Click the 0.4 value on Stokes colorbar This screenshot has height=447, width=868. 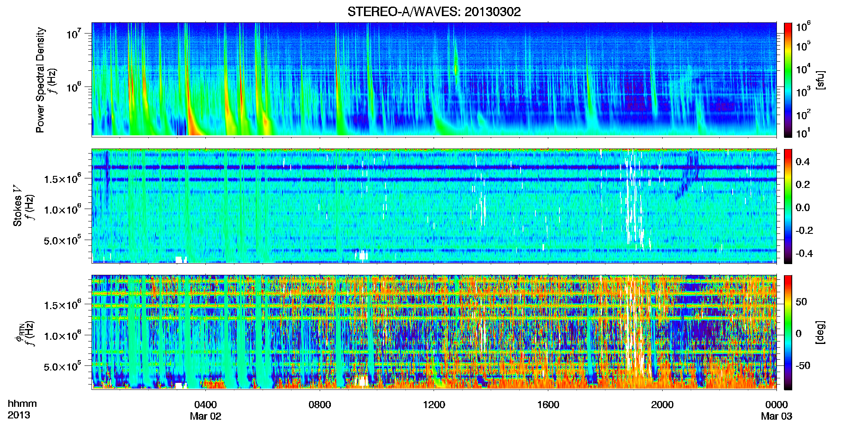click(803, 162)
